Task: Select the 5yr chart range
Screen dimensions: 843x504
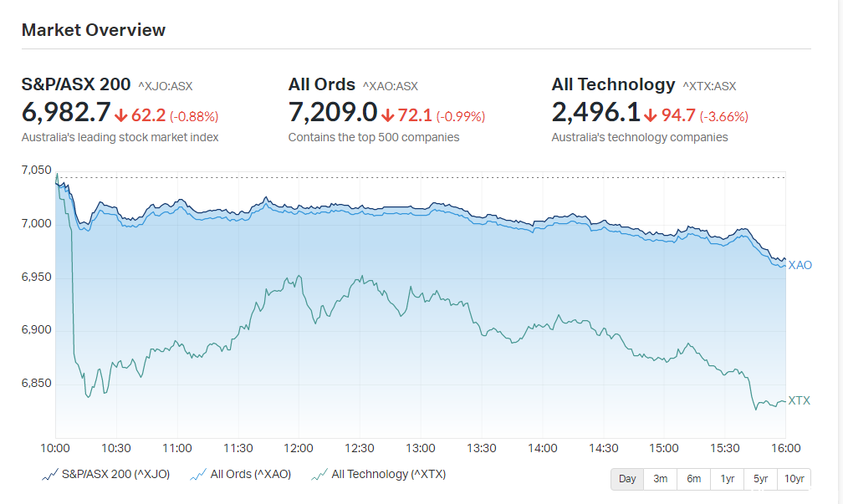Action: pyautogui.click(x=760, y=479)
